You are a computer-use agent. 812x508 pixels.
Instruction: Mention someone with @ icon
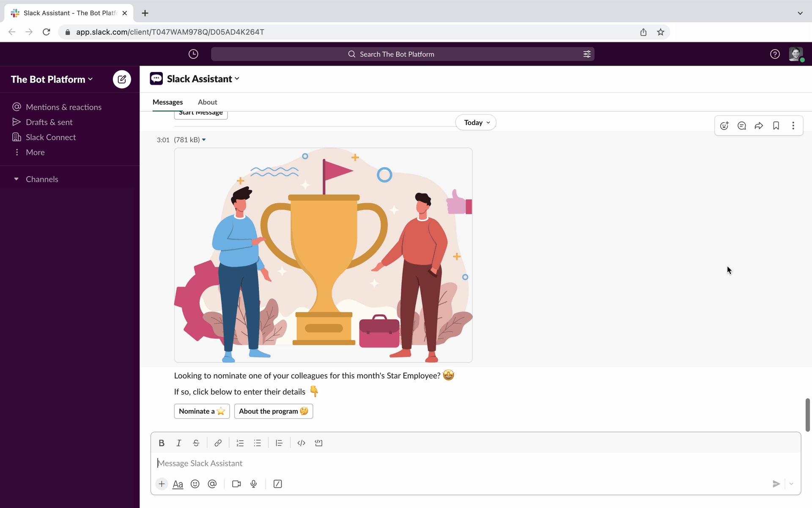212,484
